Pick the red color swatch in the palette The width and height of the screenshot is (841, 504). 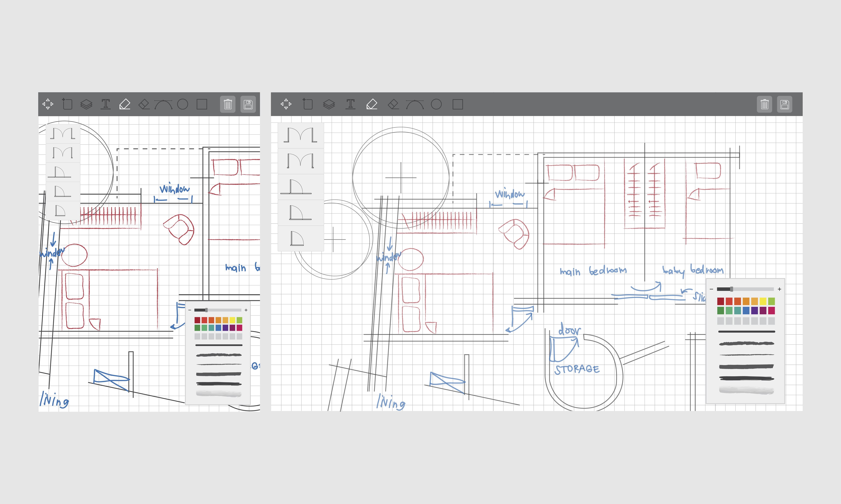[x=721, y=301]
